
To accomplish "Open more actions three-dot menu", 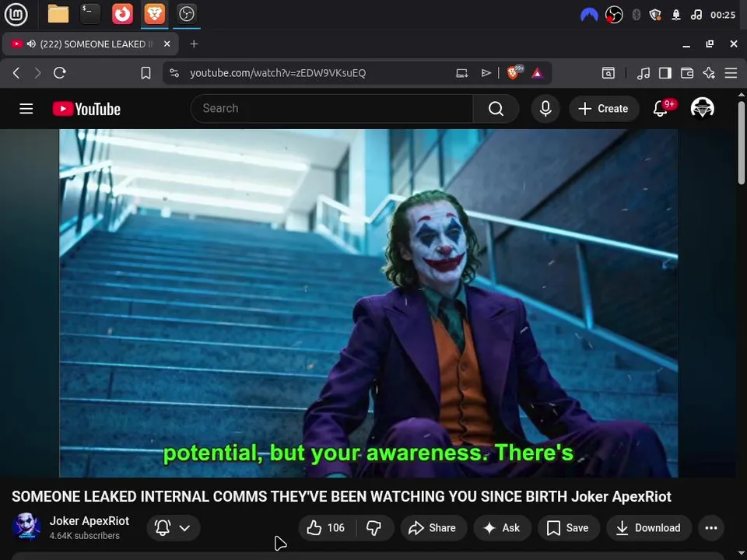I will click(x=711, y=527).
